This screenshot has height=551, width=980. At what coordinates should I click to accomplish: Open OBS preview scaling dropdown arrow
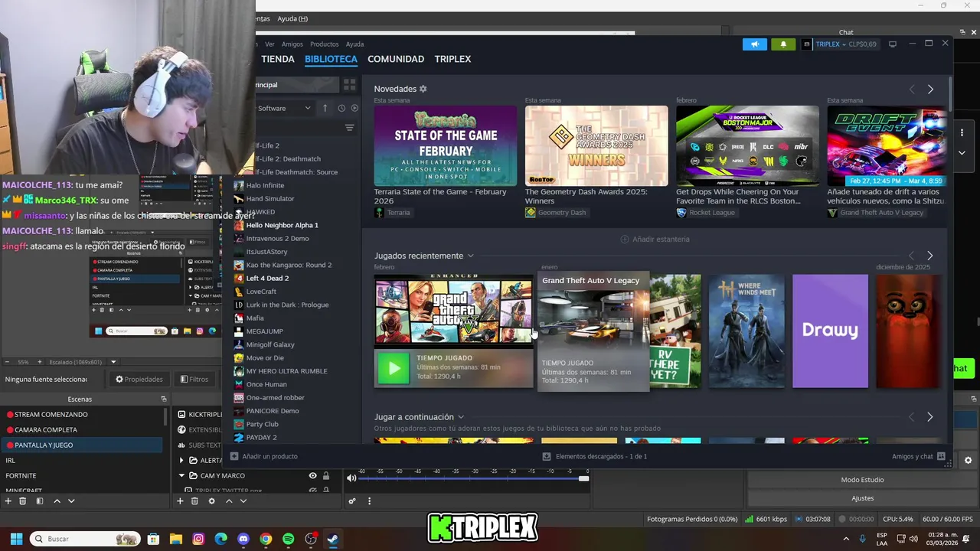pyautogui.click(x=113, y=362)
